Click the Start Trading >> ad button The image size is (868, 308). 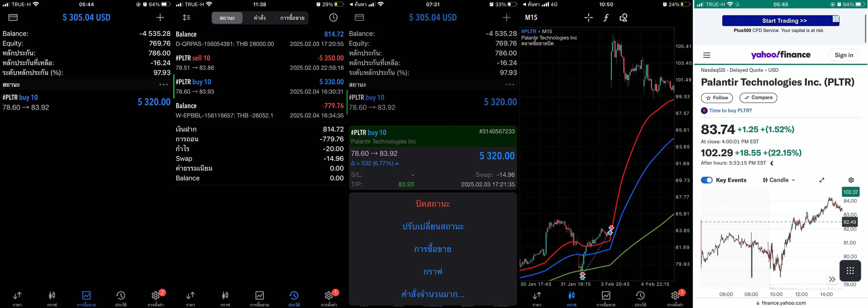(780, 20)
